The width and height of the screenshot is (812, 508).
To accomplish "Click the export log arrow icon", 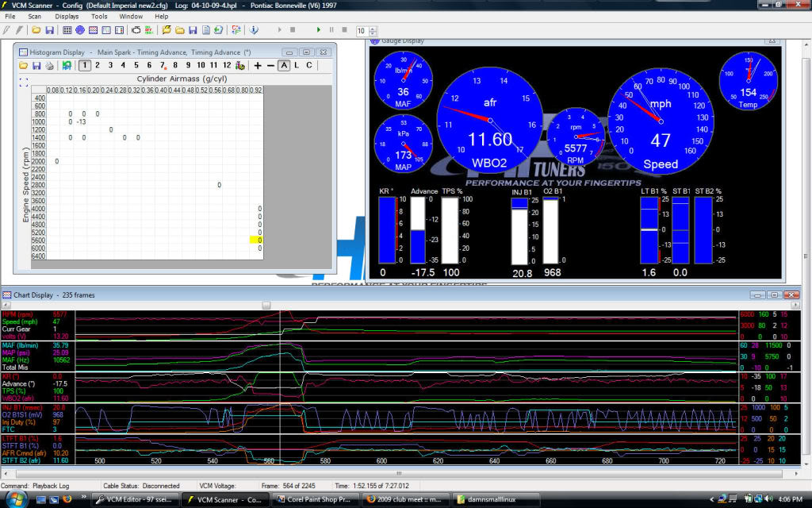I will (x=219, y=30).
